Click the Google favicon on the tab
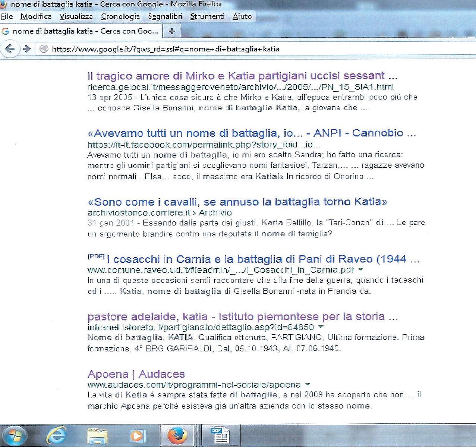476x448 pixels. [x=5, y=31]
